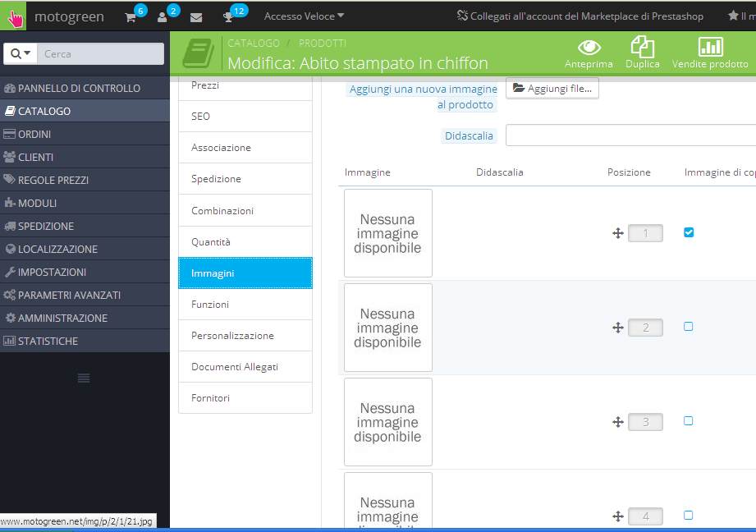The height and width of the screenshot is (532, 756).
Task: Open the Accesso Veloce dropdown
Action: tap(304, 16)
